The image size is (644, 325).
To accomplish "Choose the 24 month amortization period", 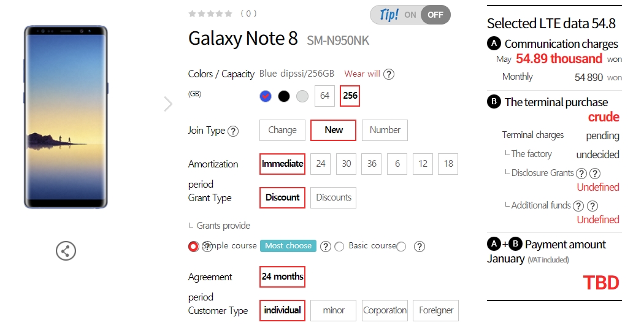I will (321, 164).
